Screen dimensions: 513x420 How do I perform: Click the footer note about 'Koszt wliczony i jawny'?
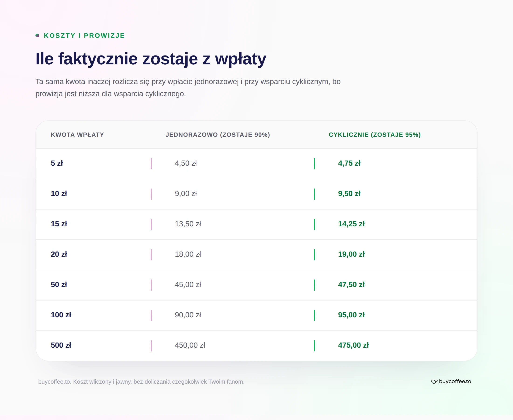[142, 382]
